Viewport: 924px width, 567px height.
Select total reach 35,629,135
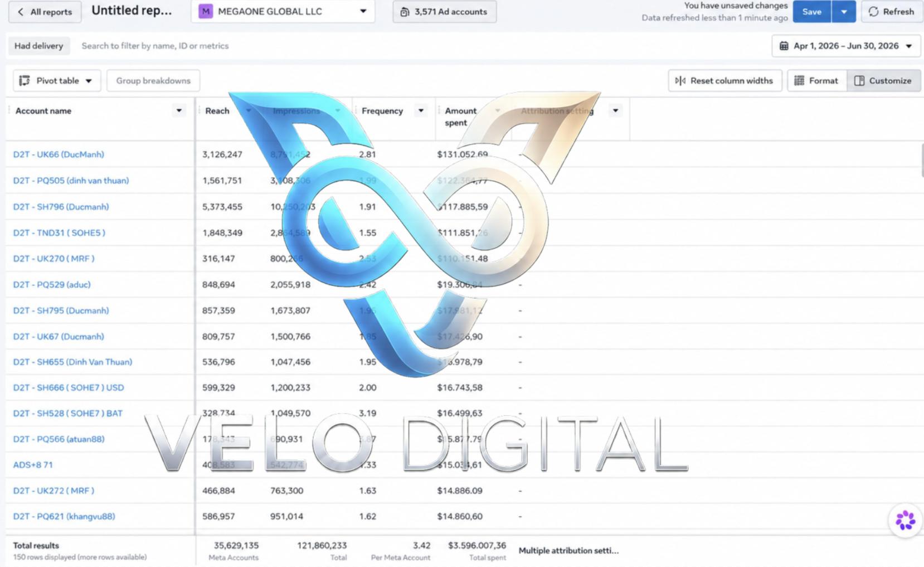tap(236, 545)
